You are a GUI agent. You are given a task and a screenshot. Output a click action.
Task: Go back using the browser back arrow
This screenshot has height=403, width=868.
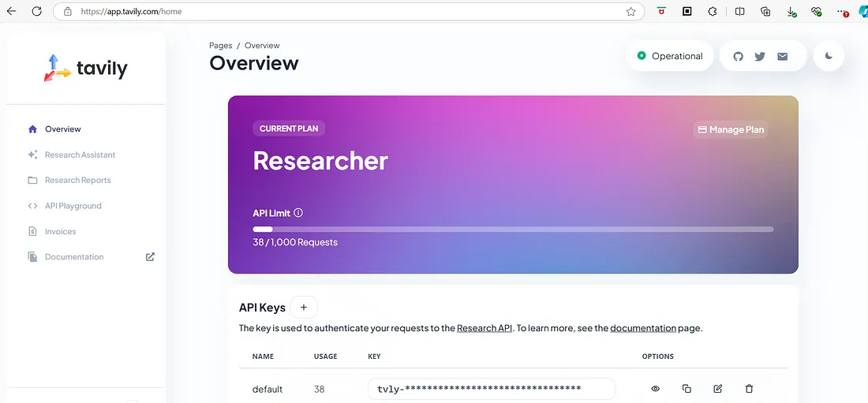click(11, 11)
